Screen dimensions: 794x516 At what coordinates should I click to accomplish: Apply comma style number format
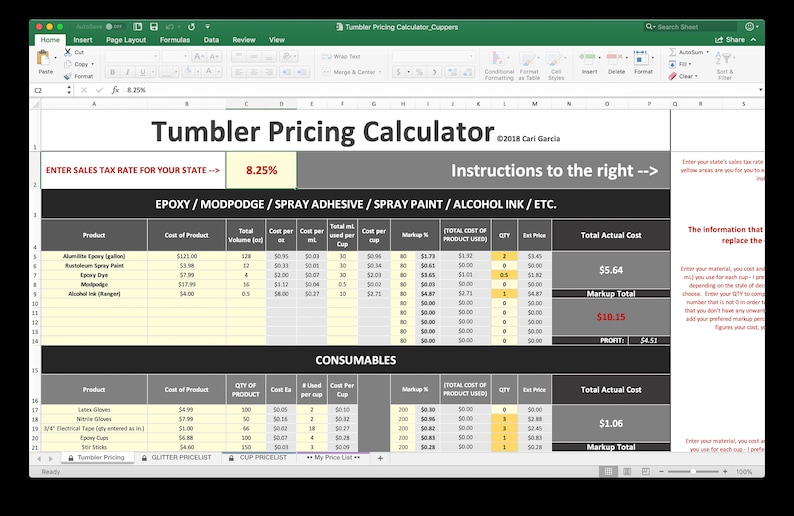(x=434, y=72)
